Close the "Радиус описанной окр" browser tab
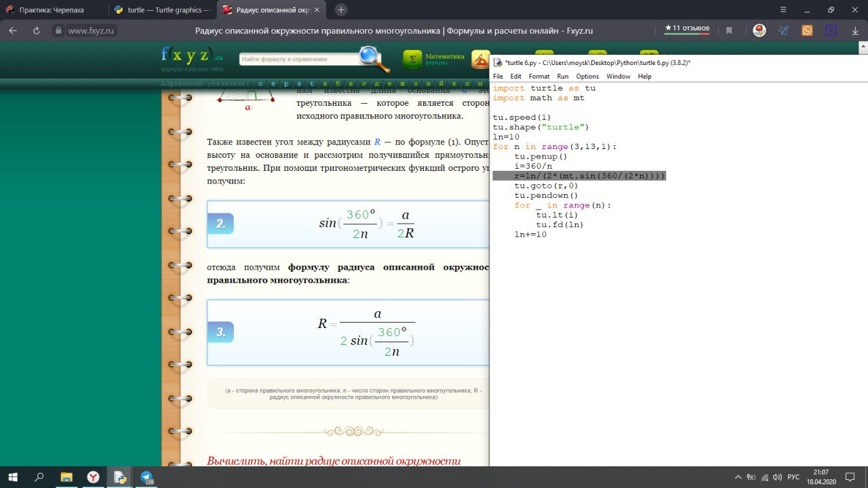The image size is (868, 488). tap(318, 10)
